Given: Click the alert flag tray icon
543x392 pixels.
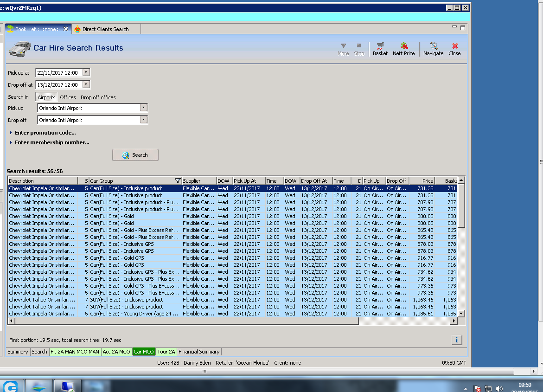Looking at the screenshot, I should [x=477, y=389].
